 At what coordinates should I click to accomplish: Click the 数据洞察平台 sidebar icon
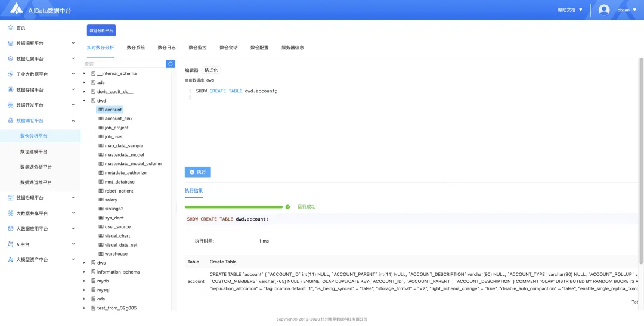coord(11,43)
